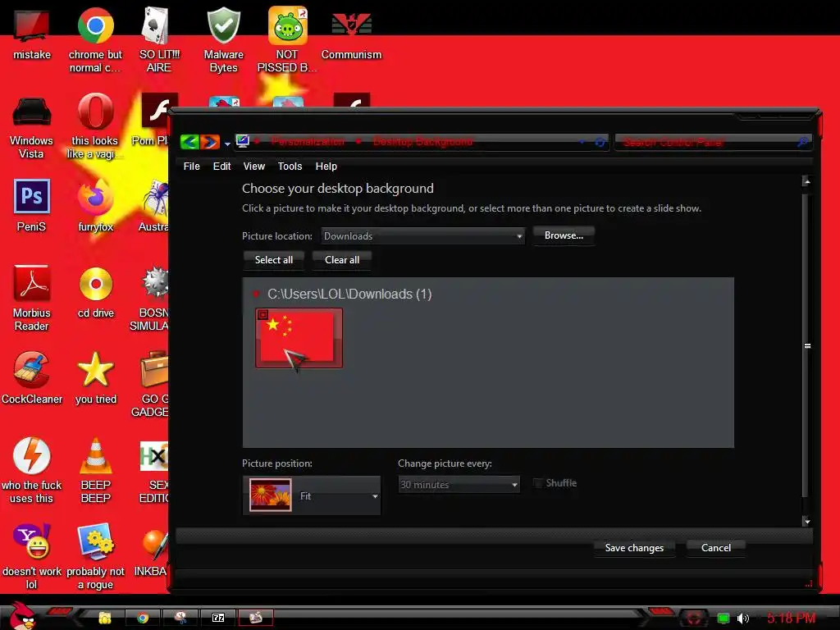
Task: Open the folder icon on the taskbar
Action: 104,618
